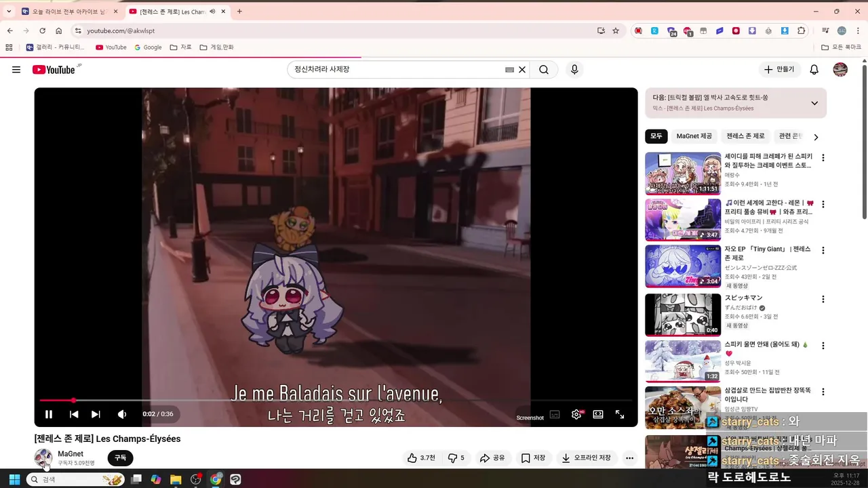Seek along the red video progress bar

[336, 401]
